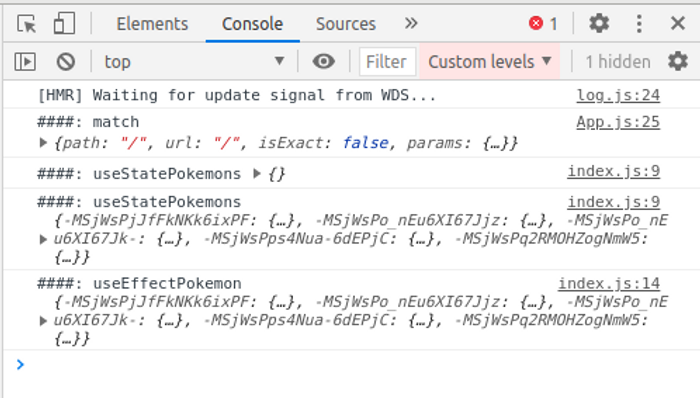Show the console sidebar panel icon

(x=25, y=62)
